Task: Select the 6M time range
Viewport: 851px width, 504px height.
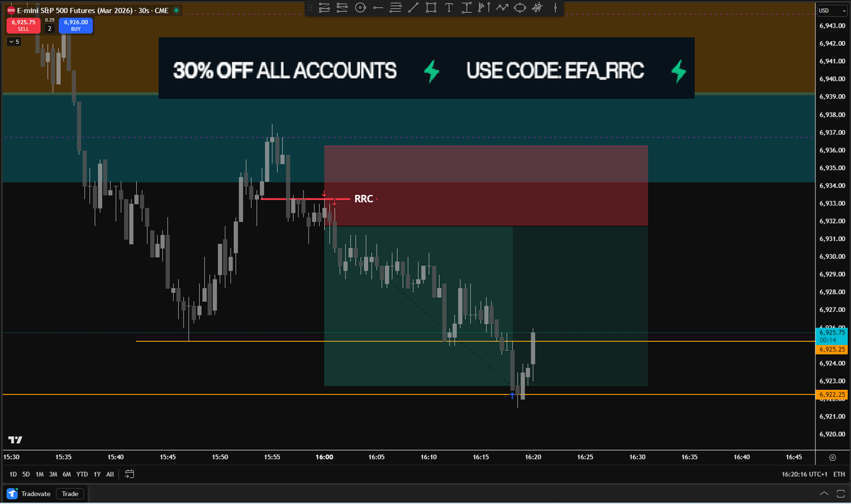Action: (x=67, y=474)
